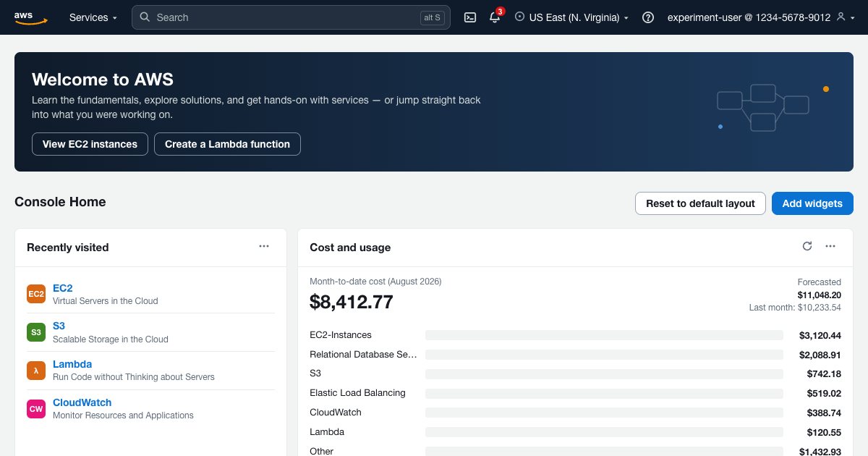Screen dimensions: 868x456
Task: Click 'Virtual Servers in the Cloud' description
Action: click(x=106, y=301)
